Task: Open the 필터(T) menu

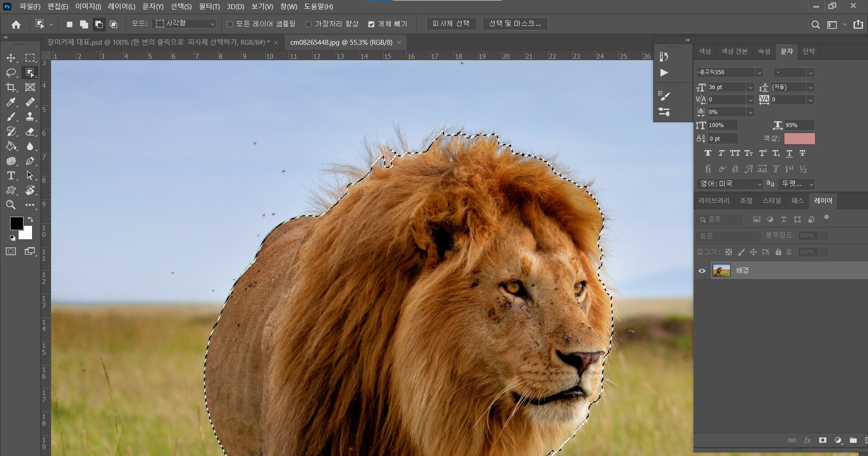Action: point(209,6)
